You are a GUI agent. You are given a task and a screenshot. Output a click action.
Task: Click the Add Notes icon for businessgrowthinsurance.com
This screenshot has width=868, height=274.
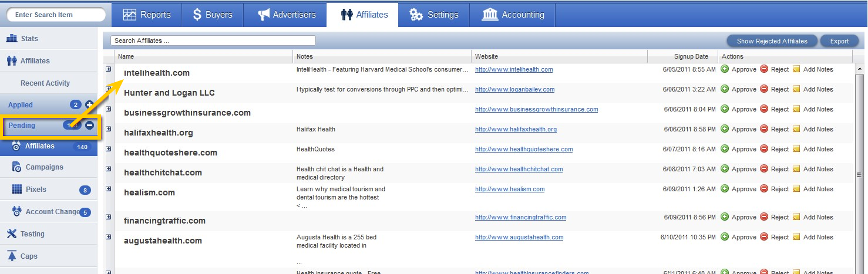[x=796, y=109]
